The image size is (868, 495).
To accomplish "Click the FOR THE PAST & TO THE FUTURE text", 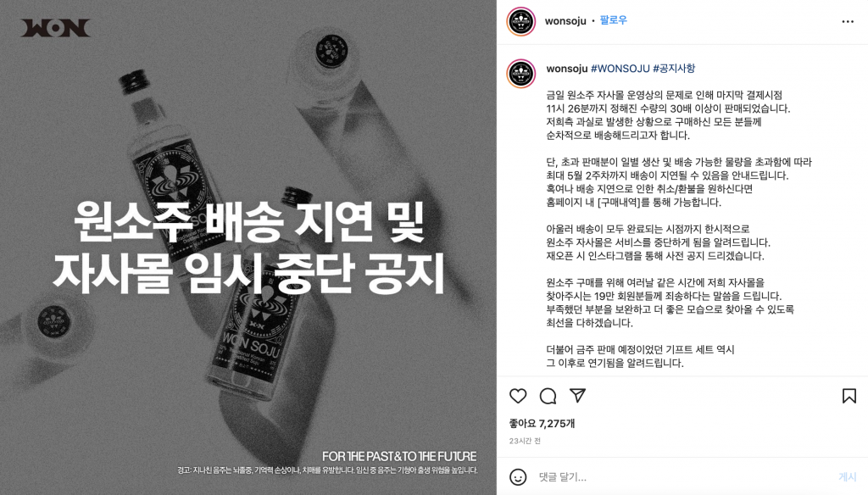I will click(x=399, y=456).
